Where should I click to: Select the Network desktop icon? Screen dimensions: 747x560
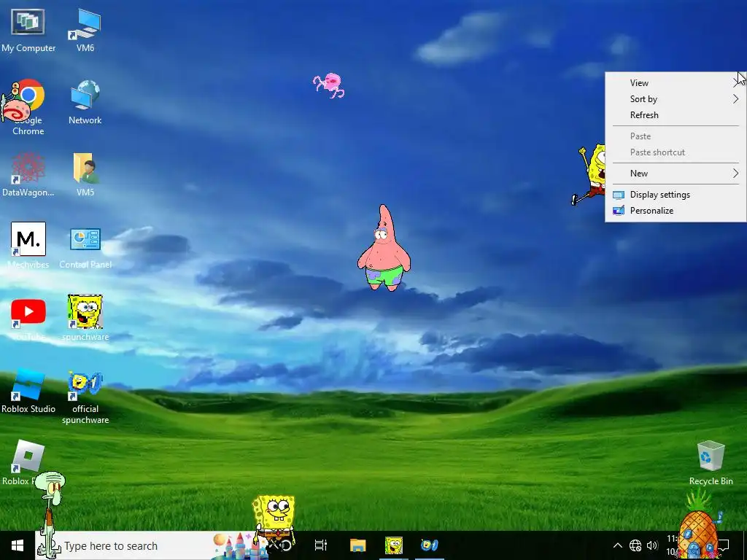point(85,103)
